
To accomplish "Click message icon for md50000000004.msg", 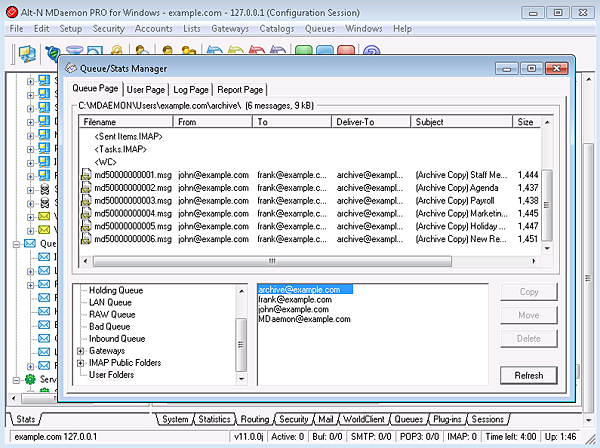I will (86, 213).
